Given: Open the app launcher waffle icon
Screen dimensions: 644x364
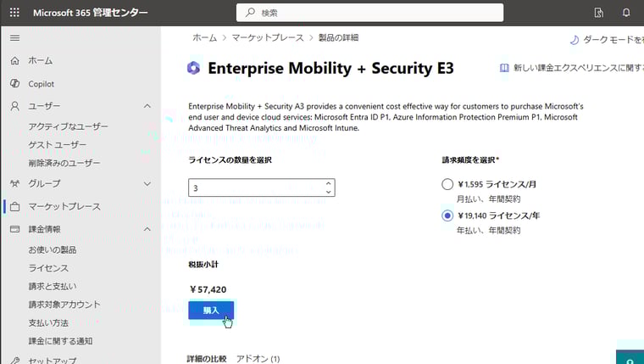Looking at the screenshot, I should click(x=14, y=13).
